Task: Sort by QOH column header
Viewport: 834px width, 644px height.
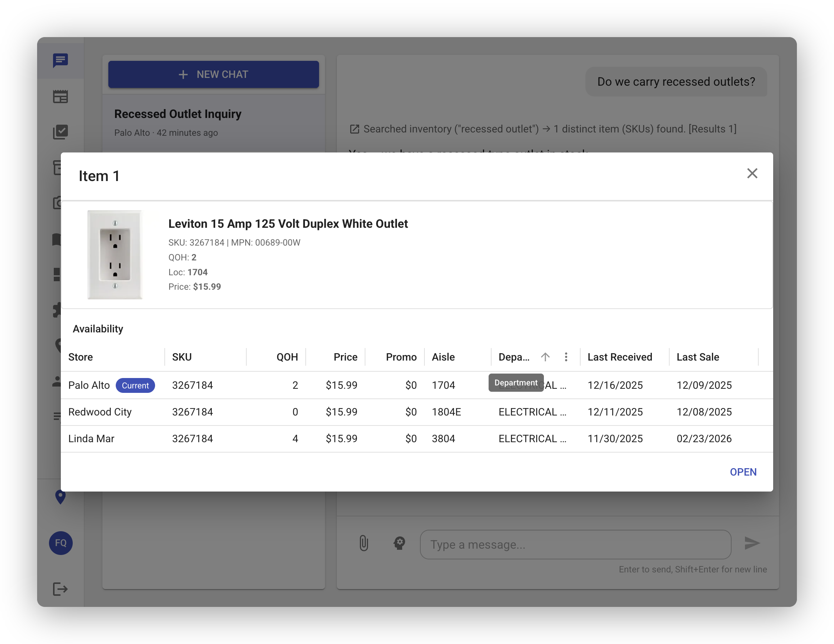Action: click(287, 357)
